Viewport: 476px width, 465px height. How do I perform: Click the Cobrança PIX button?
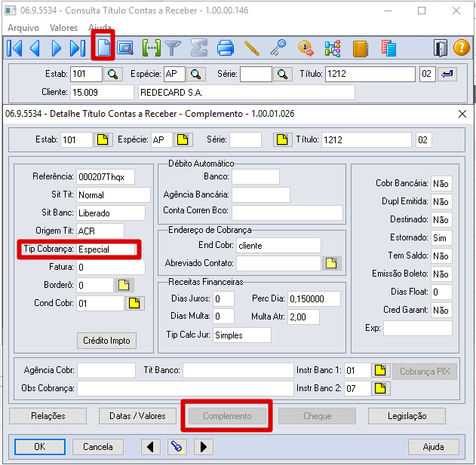[x=425, y=372]
